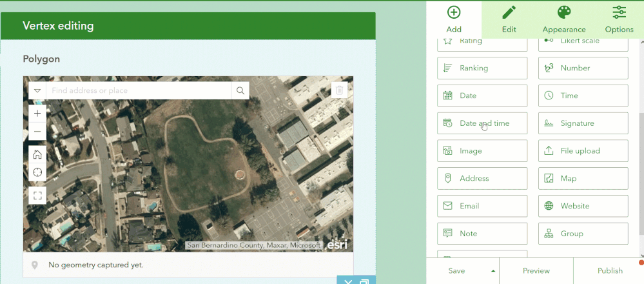Click the Options sliders icon
The image size is (644, 284).
(x=619, y=12)
